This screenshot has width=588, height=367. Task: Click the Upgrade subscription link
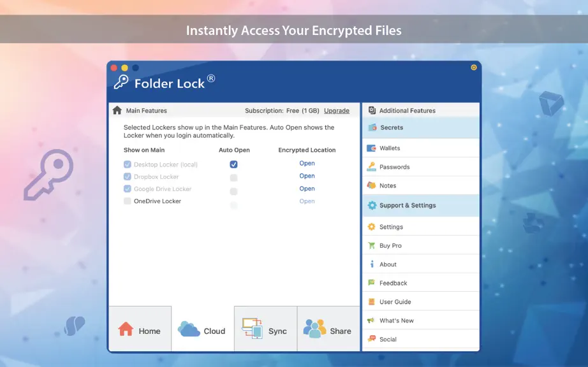click(x=336, y=110)
